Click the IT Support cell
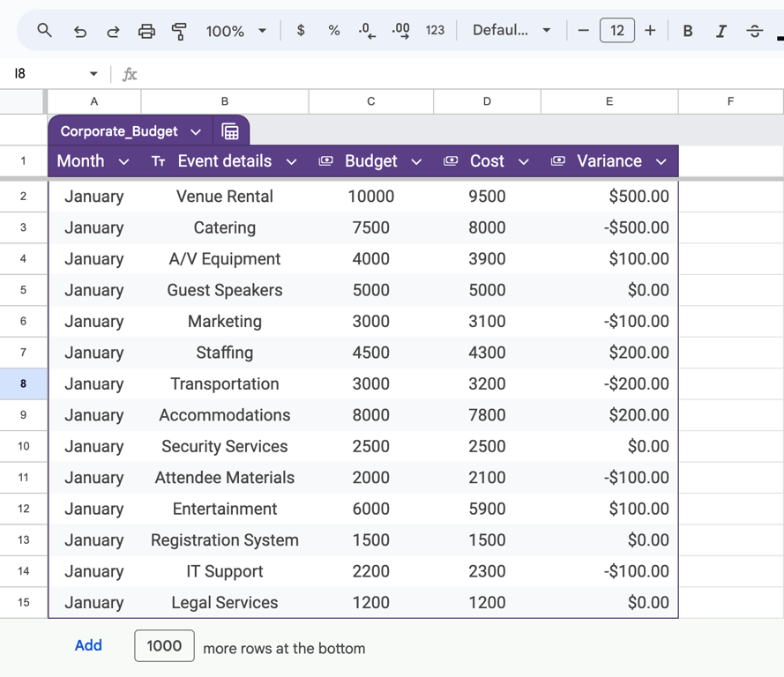784x677 pixels. tap(225, 571)
